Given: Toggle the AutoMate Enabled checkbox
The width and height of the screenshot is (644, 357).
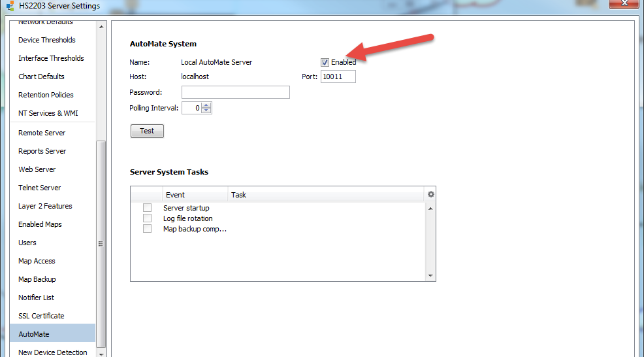Looking at the screenshot, I should click(325, 62).
